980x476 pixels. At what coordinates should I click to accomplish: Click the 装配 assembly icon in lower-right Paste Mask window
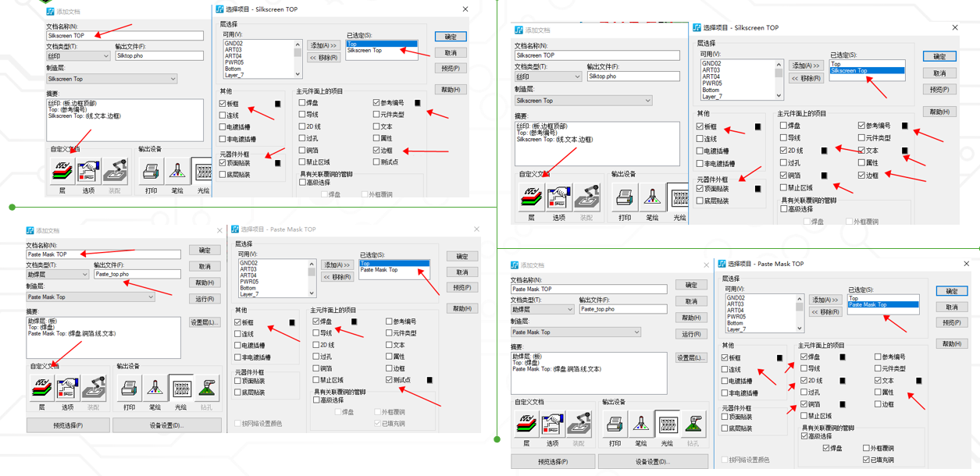578,424
